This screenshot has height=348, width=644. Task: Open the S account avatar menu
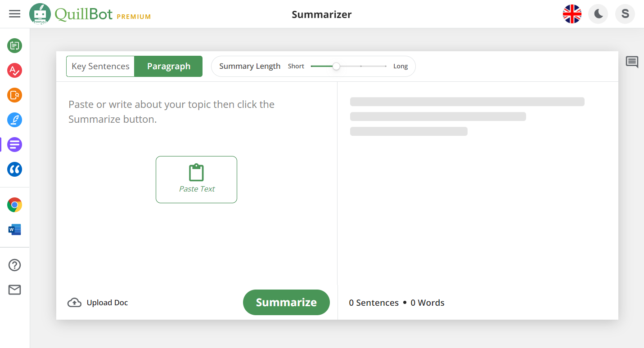pyautogui.click(x=625, y=14)
